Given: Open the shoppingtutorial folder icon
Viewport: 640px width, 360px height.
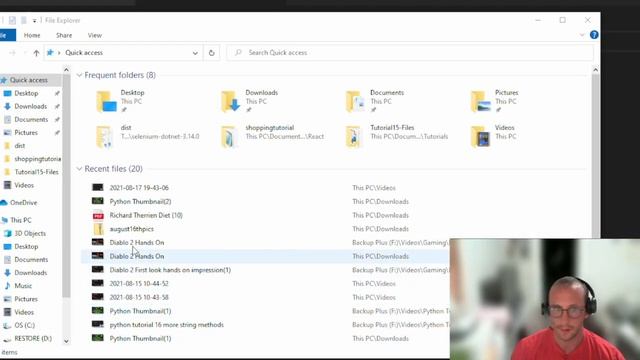Looking at the screenshot, I should pos(229,137).
